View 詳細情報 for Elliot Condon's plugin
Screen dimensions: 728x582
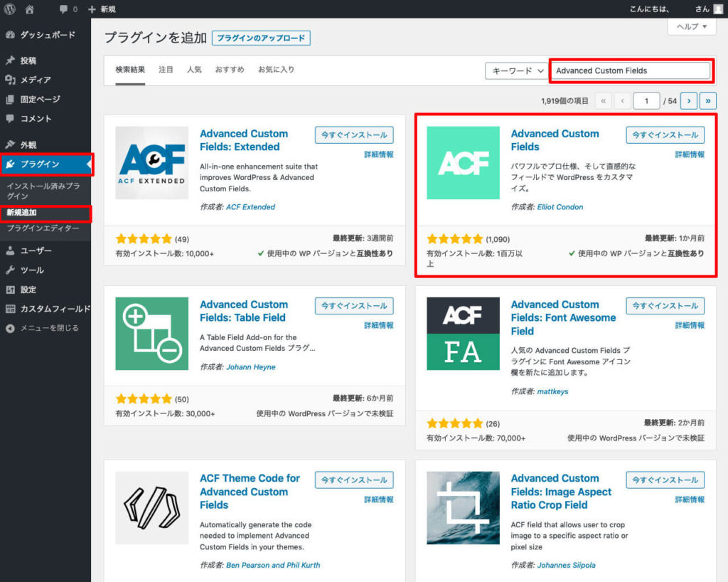[x=690, y=154]
